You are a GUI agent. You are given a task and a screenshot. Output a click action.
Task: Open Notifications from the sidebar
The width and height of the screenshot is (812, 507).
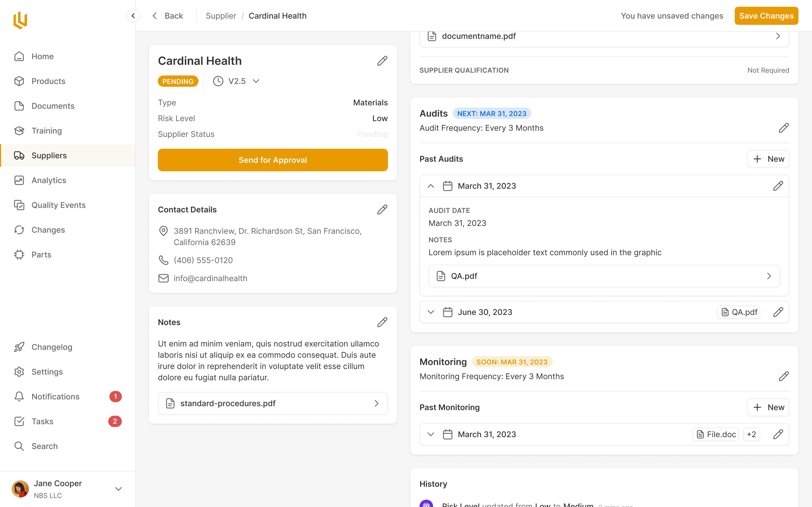click(55, 397)
